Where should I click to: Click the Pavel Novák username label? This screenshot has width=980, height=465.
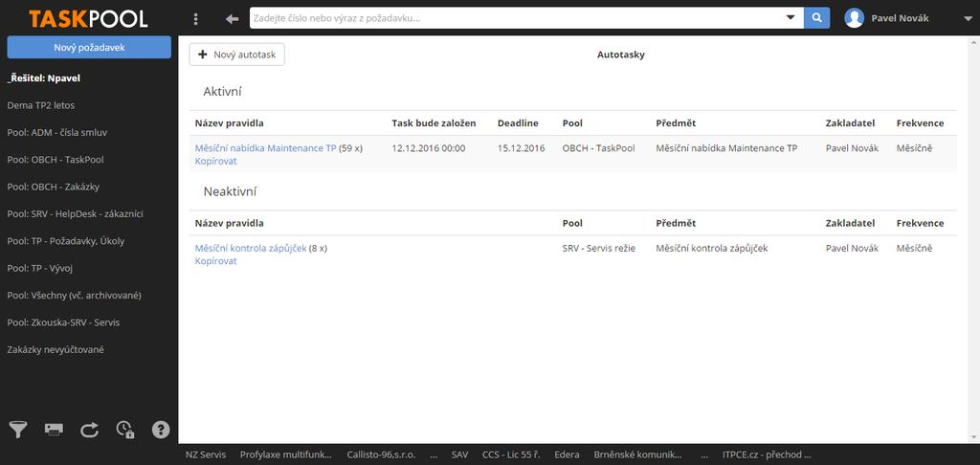pos(900,19)
